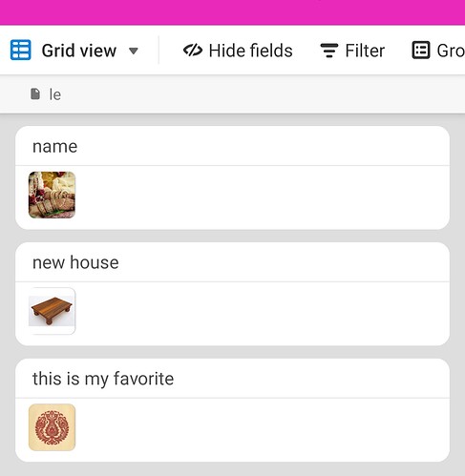
Task: View the wooden low table thumbnail
Action: pyautogui.click(x=52, y=311)
